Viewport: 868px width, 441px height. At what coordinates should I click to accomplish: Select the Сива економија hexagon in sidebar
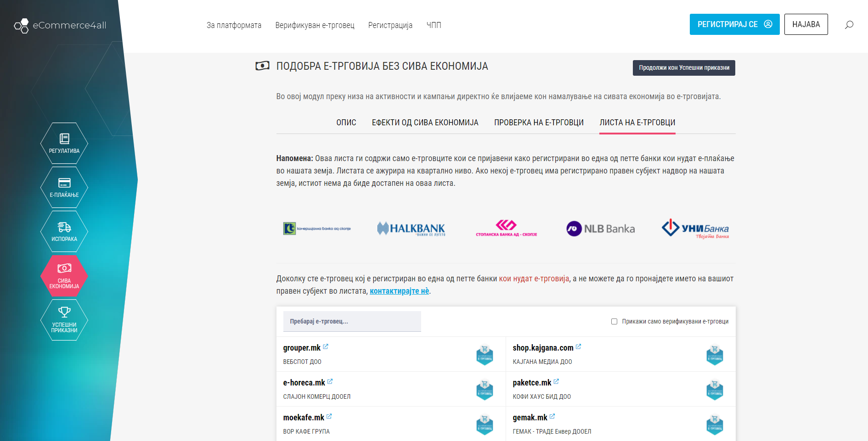[x=64, y=276]
